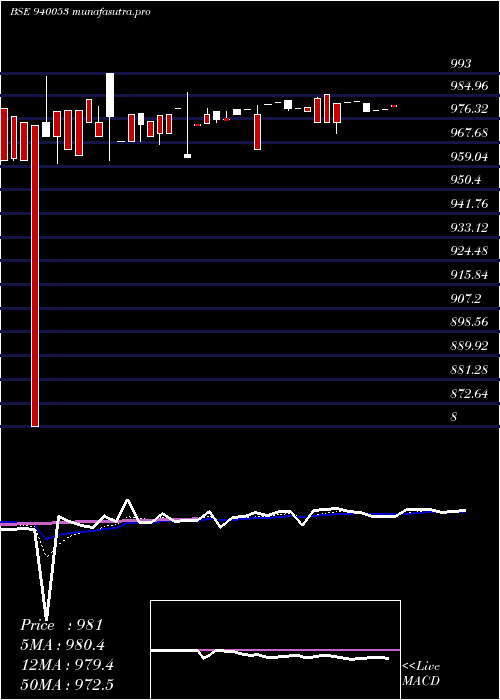Viewport: 500px width, 700px height.
Task: Select the 924.48 price axis label
Action: point(469,251)
